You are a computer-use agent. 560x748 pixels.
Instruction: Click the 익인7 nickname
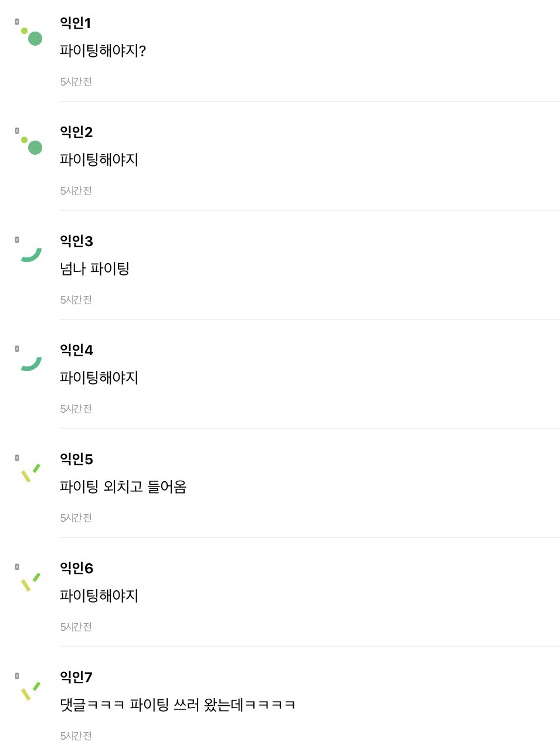click(76, 677)
